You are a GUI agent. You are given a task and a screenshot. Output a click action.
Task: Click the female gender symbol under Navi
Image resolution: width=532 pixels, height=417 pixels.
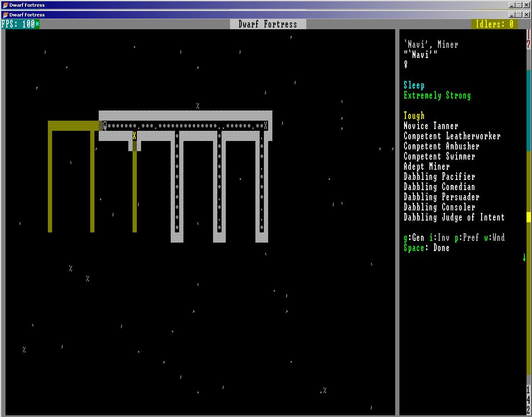(406, 64)
